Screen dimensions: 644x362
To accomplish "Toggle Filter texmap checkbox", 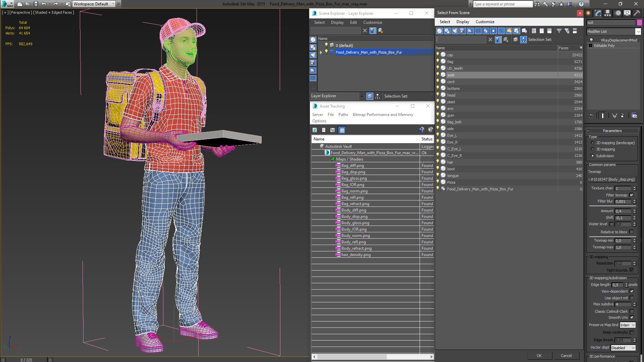I will point(632,195).
